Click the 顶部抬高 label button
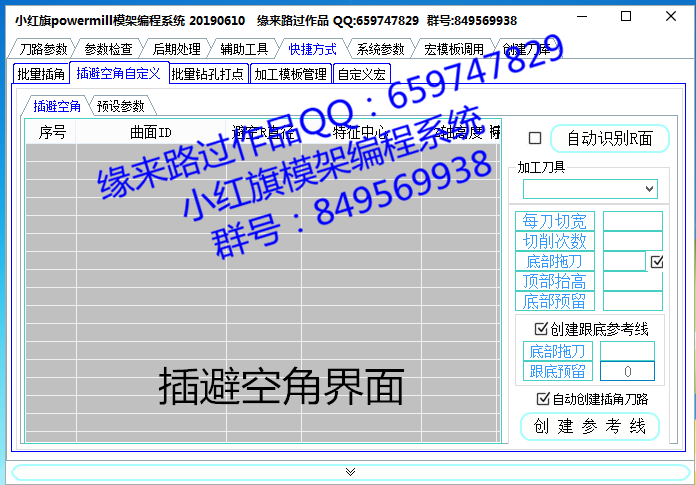 pyautogui.click(x=554, y=281)
